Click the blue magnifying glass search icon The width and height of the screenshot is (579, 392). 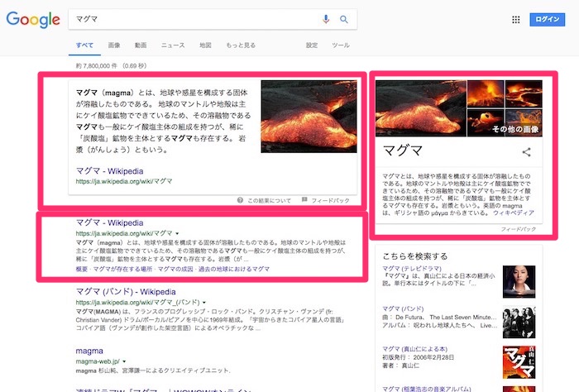[344, 19]
